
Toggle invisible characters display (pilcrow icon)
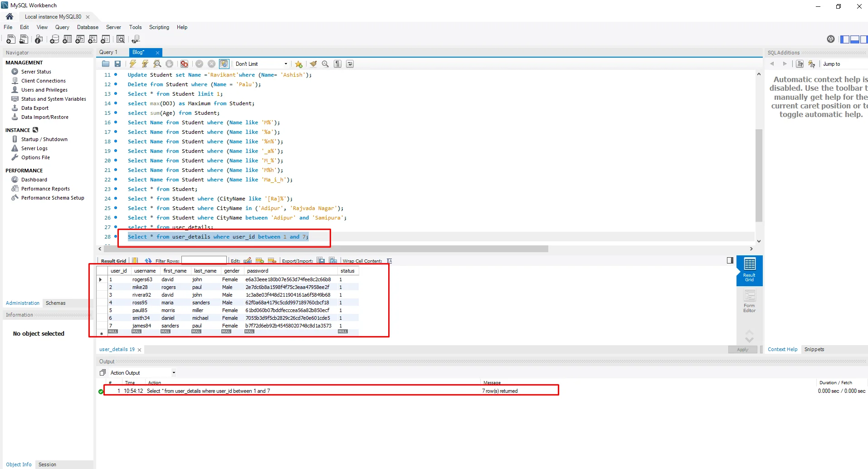[x=338, y=64]
